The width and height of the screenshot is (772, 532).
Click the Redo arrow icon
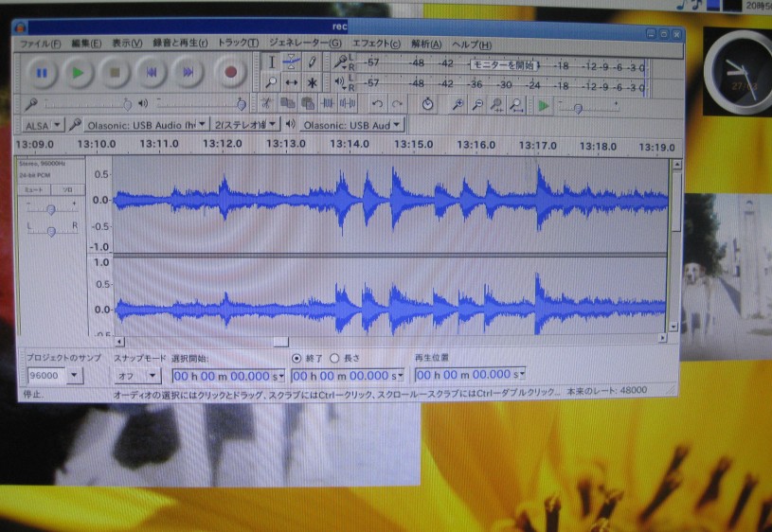[x=397, y=104]
